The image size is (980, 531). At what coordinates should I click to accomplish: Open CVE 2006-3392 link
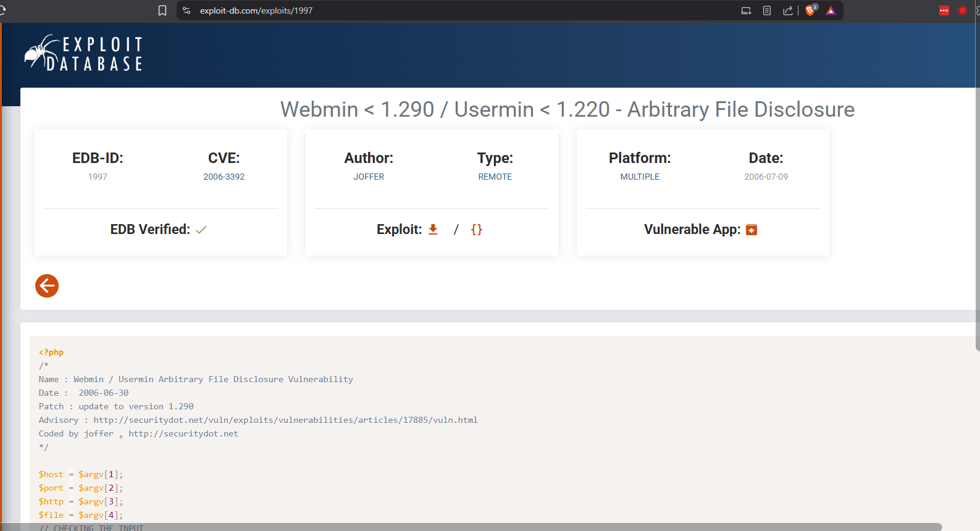(x=224, y=177)
